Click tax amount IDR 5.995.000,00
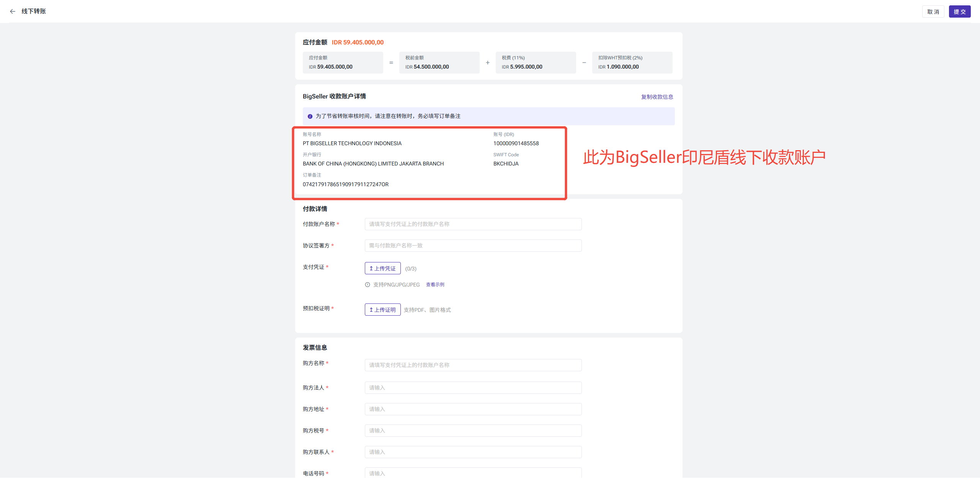Screen dimensions: 980x490 [x=522, y=67]
